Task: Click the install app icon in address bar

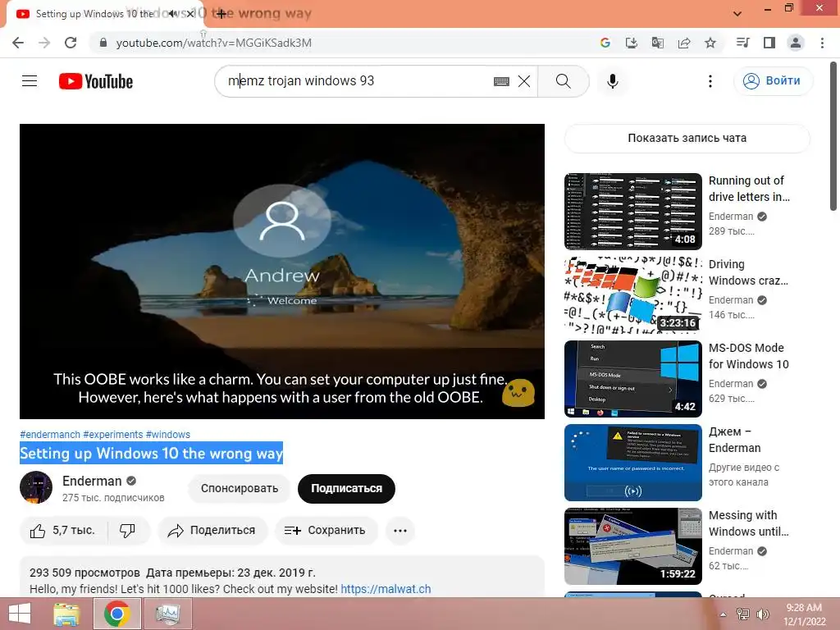Action: point(631,43)
